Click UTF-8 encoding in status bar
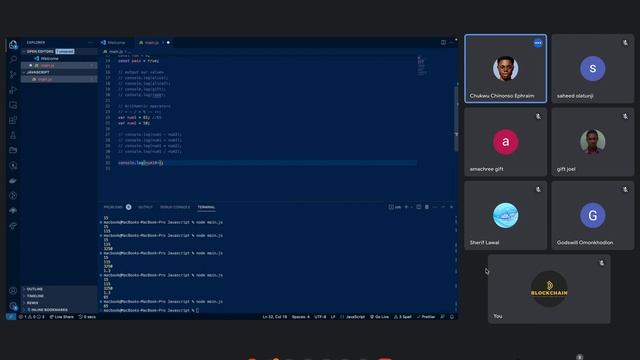This screenshot has height=360, width=640. click(x=320, y=317)
